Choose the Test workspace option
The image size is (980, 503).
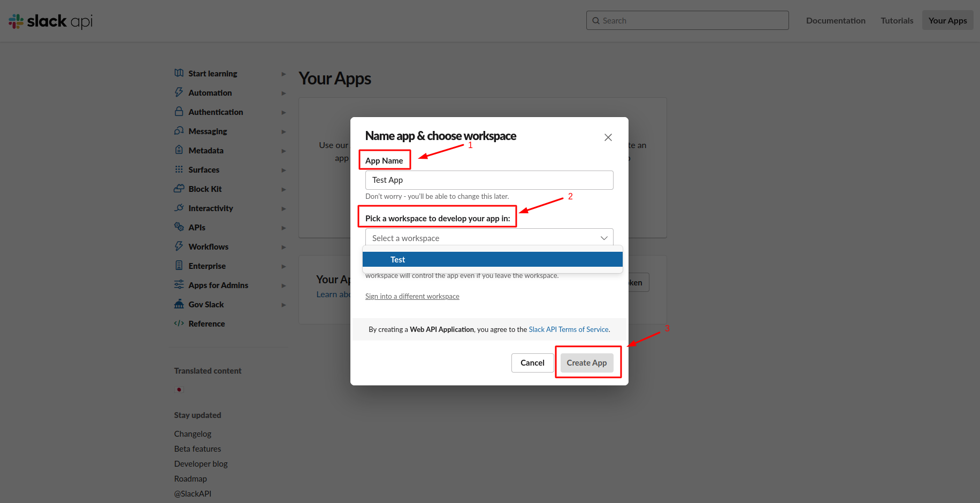coord(492,259)
